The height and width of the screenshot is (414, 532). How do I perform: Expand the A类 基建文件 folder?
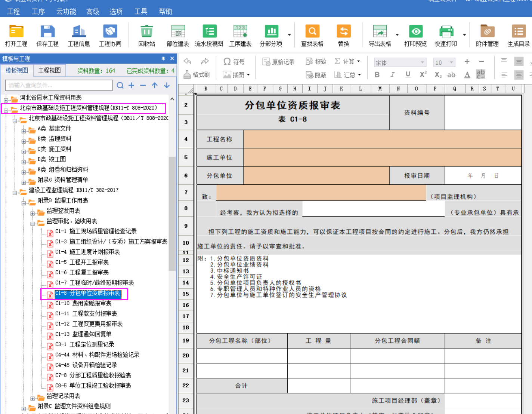coord(24,131)
